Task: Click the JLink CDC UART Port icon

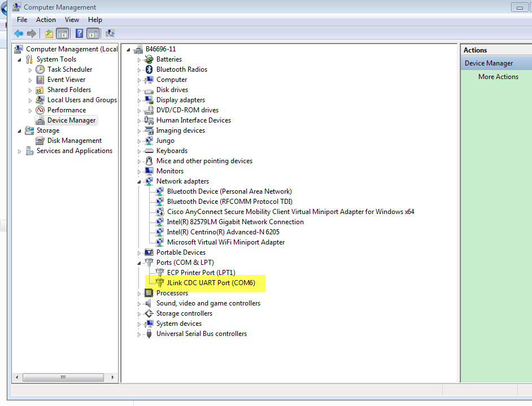Action: pos(160,283)
